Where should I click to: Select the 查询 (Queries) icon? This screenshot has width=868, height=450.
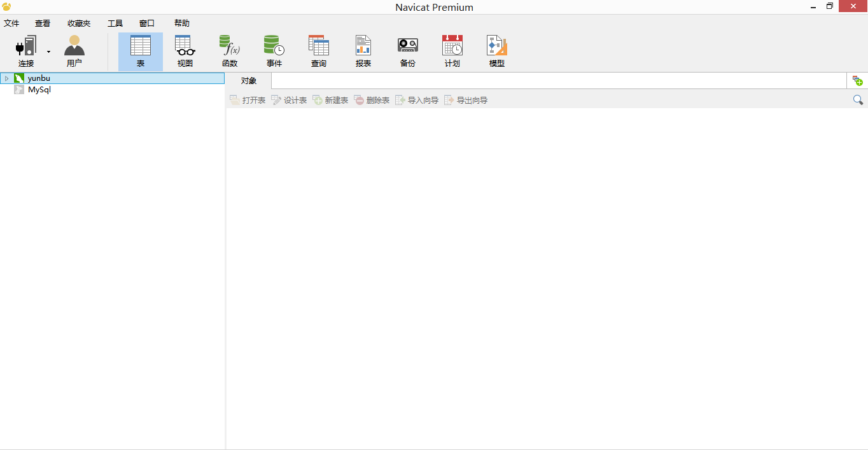[x=318, y=50]
